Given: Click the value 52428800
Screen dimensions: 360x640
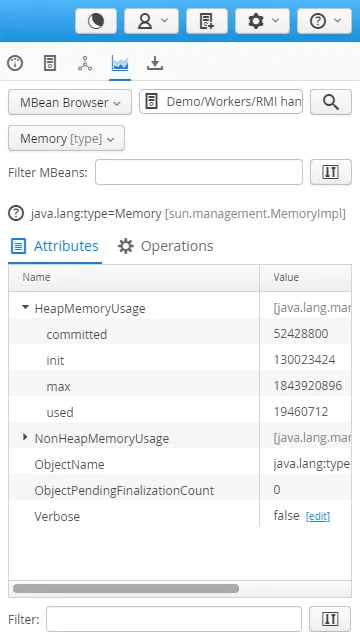Looking at the screenshot, I should pos(301,334).
